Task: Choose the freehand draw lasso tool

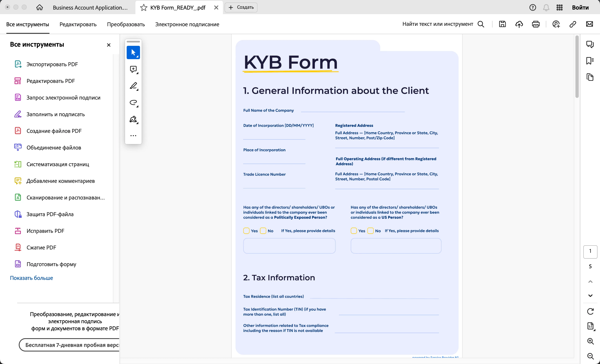Action: 133,102
